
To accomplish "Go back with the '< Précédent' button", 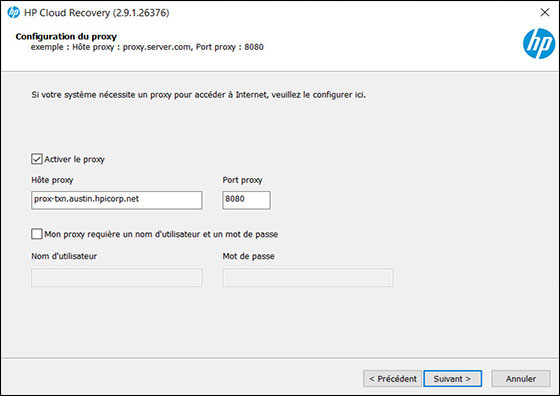I will [x=392, y=379].
